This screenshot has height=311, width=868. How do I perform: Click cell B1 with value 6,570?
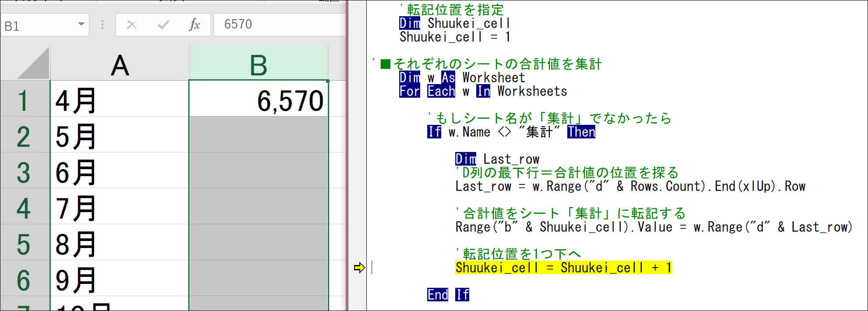click(x=259, y=99)
